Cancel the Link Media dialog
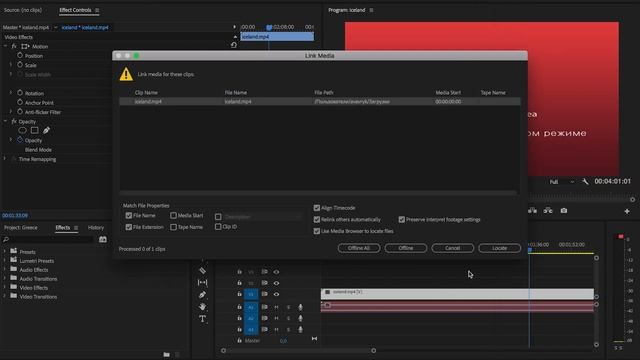The image size is (640, 360). tap(452, 248)
